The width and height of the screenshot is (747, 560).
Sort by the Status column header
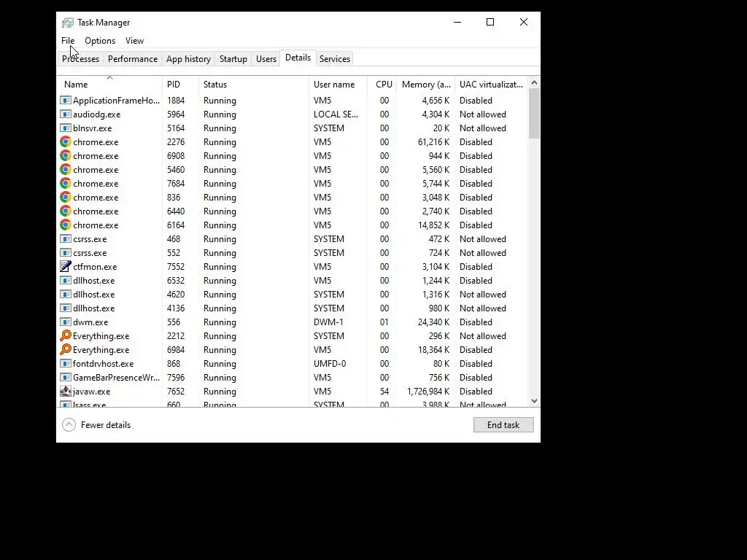(x=254, y=85)
